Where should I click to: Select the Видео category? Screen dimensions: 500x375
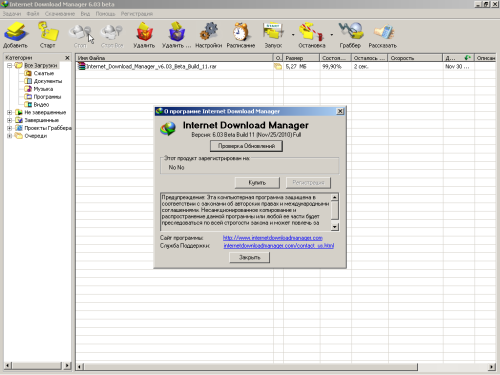point(41,105)
